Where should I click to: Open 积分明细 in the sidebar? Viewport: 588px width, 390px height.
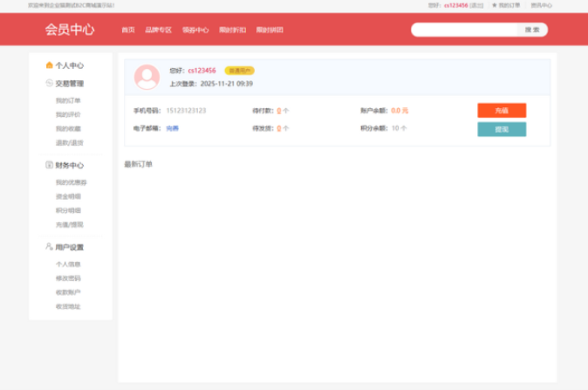(x=68, y=210)
